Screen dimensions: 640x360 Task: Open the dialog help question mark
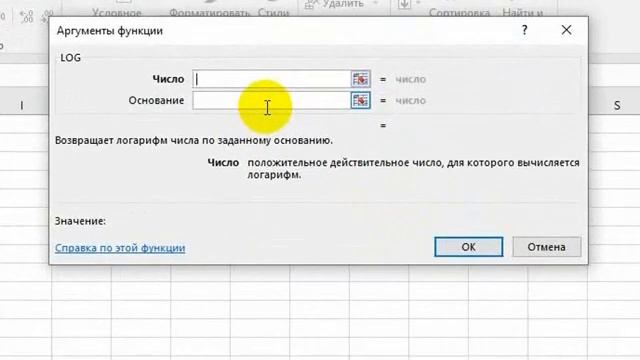[524, 30]
